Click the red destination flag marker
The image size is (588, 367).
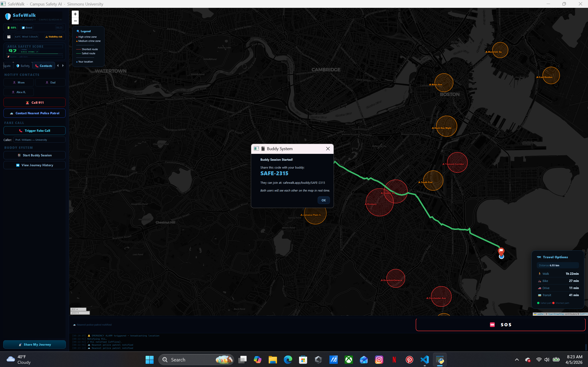click(501, 250)
